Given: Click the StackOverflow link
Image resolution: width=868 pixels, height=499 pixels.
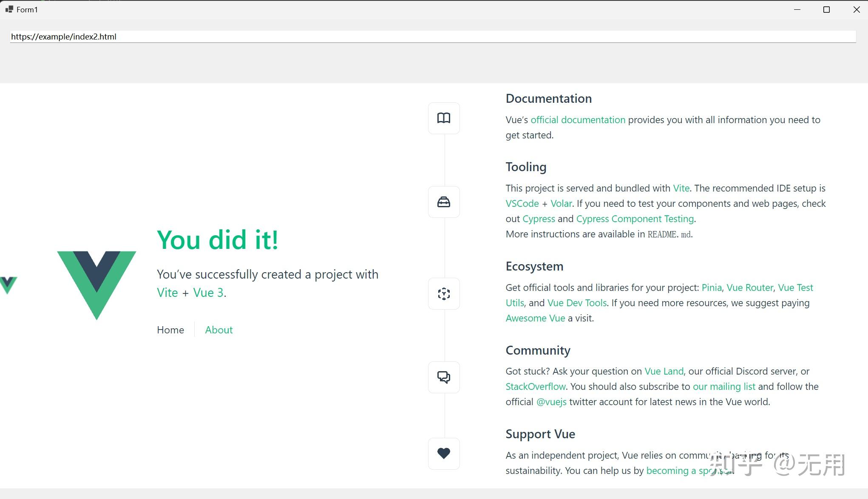Looking at the screenshot, I should [x=535, y=387].
